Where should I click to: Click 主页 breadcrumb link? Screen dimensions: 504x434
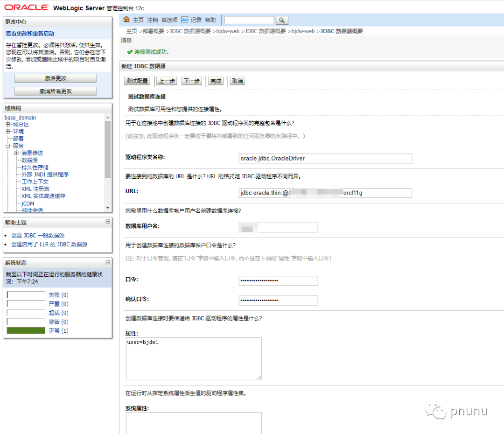click(x=132, y=31)
